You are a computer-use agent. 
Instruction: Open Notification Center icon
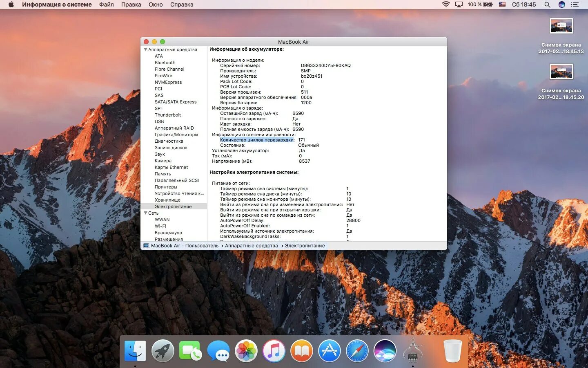tap(575, 4)
